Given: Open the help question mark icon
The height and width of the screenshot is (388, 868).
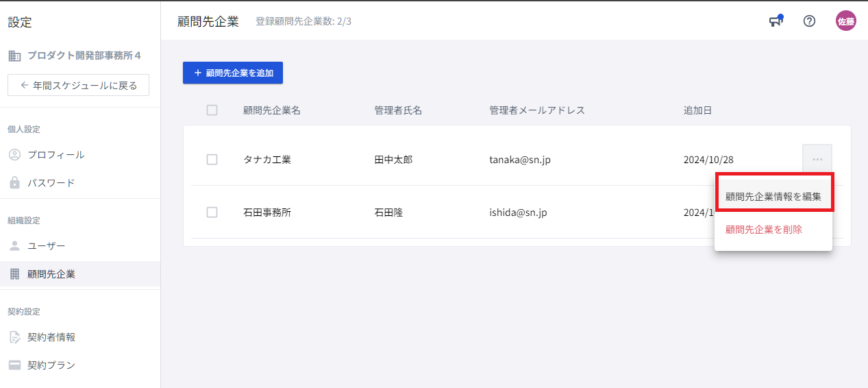Looking at the screenshot, I should [x=809, y=21].
